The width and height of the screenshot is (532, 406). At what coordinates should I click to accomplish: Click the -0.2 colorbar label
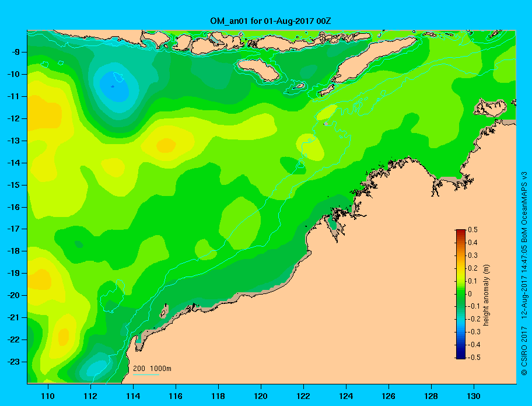pyautogui.click(x=474, y=319)
